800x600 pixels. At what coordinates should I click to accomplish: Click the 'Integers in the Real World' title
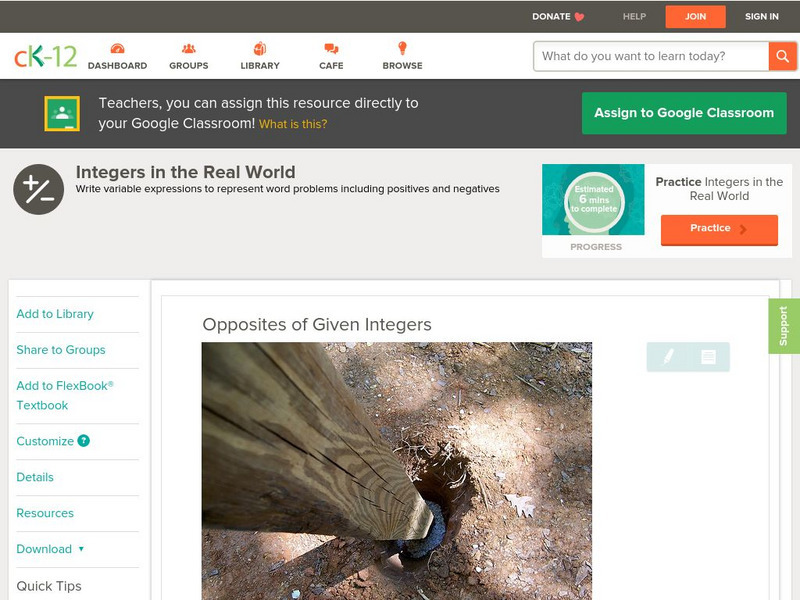tap(186, 172)
